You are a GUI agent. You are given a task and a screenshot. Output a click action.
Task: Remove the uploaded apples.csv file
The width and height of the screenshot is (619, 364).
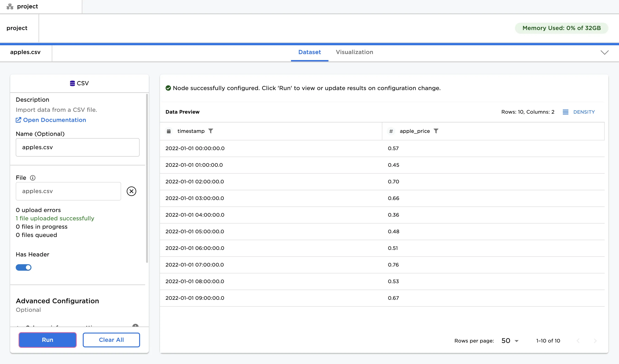point(132,191)
